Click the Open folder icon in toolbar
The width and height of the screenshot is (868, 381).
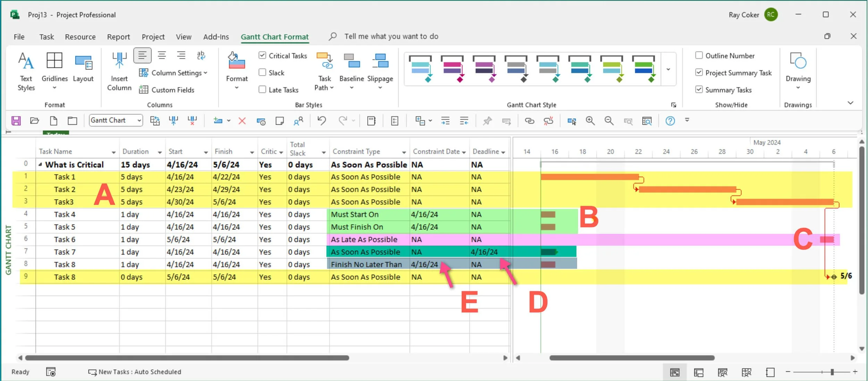pyautogui.click(x=34, y=121)
